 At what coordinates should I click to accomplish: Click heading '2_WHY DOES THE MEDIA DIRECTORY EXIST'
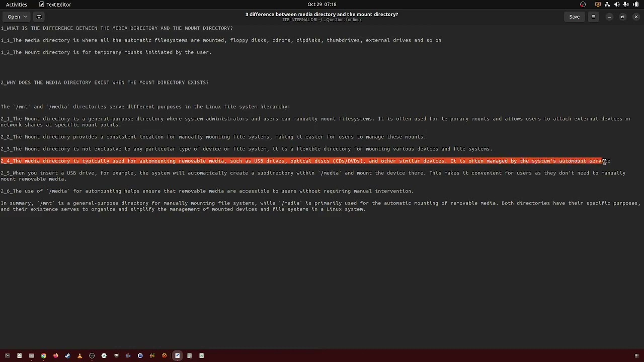[105, 82]
